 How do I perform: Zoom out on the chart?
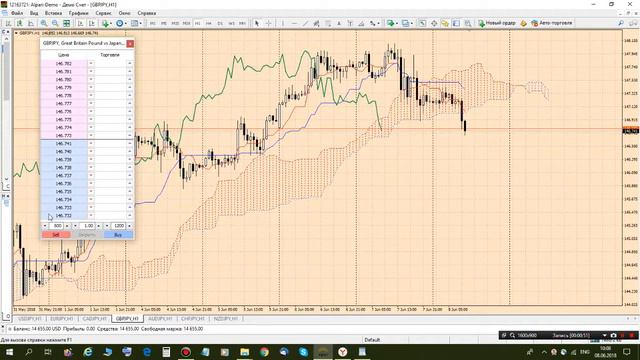pos(55,23)
